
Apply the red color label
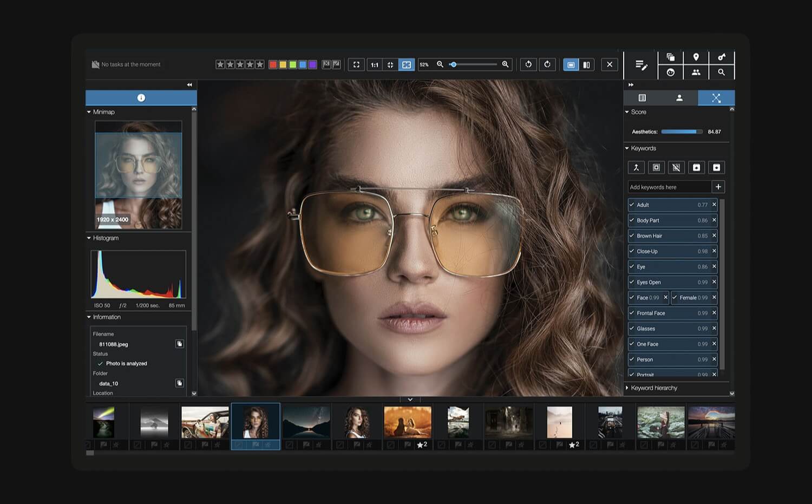(x=273, y=64)
